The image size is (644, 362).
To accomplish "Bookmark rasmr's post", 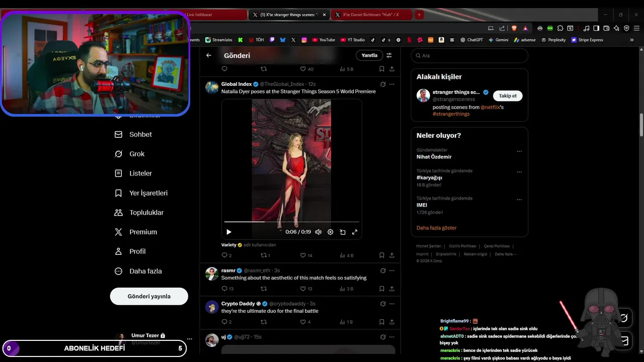I will tap(382, 289).
